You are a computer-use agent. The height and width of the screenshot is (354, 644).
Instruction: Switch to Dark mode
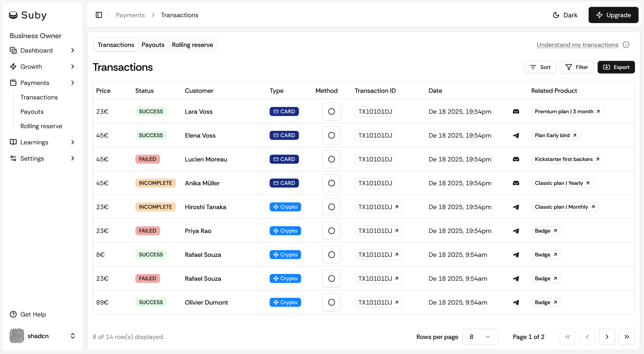565,15
